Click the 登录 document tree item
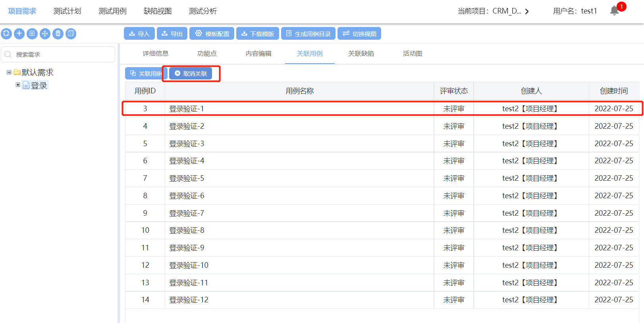This screenshot has height=323, width=644. tap(39, 85)
